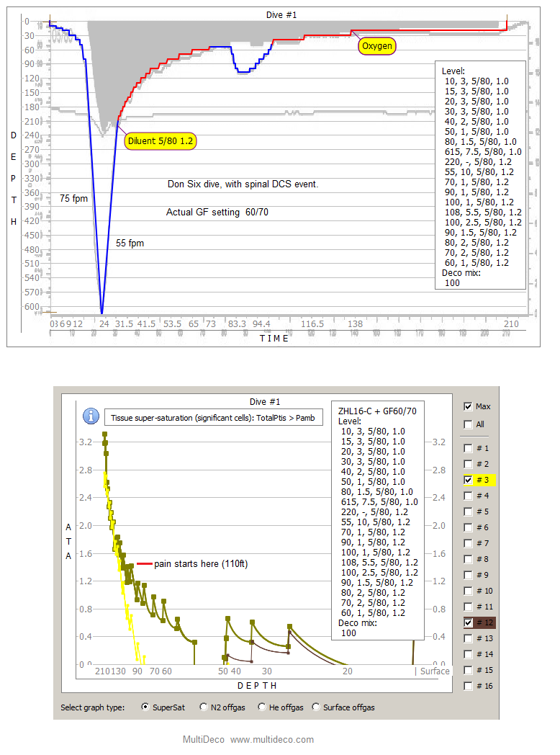Open the www.multideco.com link
The image size is (560, 755).
[x=272, y=740]
